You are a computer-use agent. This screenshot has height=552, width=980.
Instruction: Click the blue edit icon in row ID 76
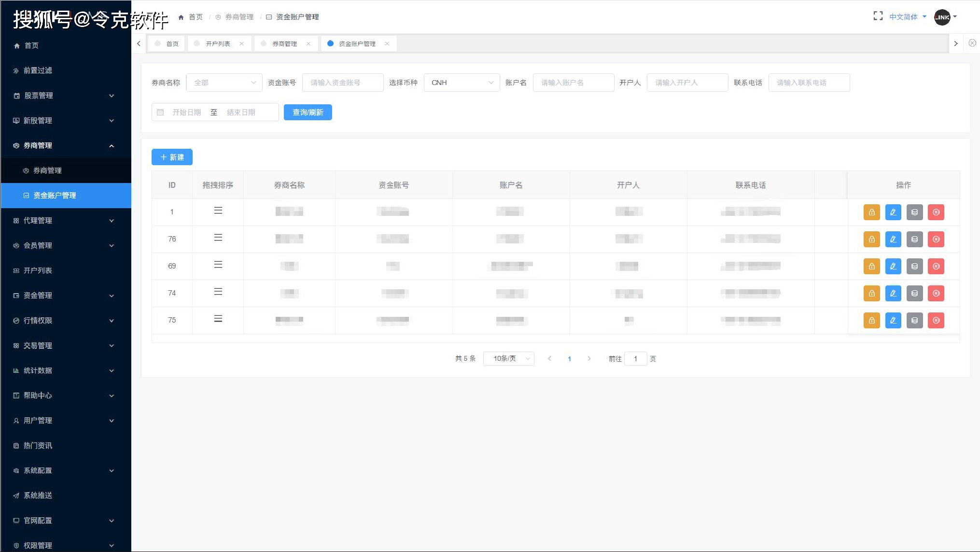893,239
